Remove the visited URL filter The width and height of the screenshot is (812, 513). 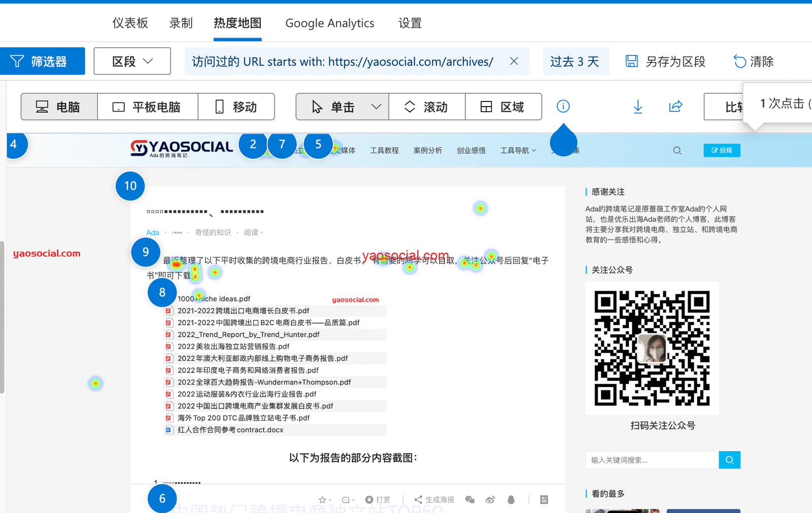click(x=514, y=61)
